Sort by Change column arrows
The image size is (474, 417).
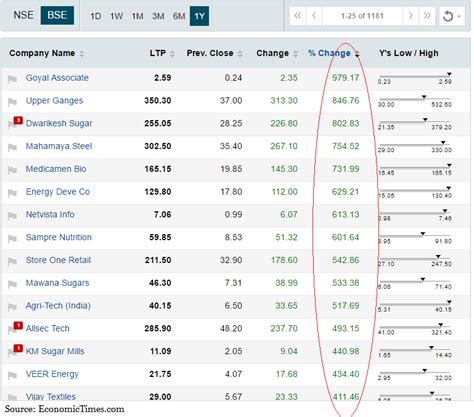pyautogui.click(x=295, y=54)
